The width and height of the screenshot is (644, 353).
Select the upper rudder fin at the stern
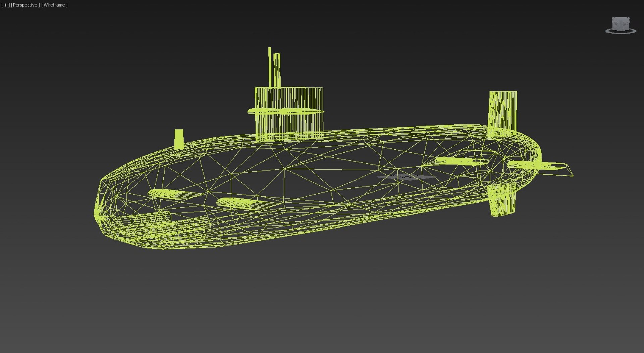point(502,112)
